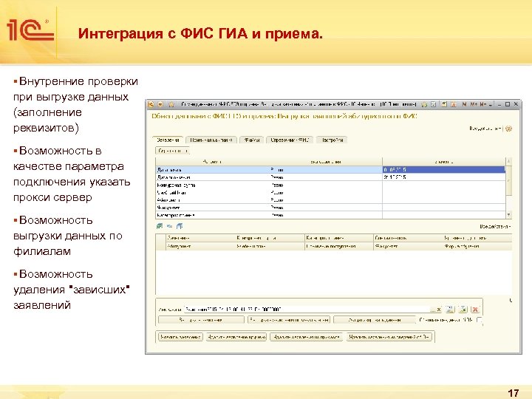The image size is (532, 399).
Task: Open the favorites star in the title bar
Action: click(171, 104)
